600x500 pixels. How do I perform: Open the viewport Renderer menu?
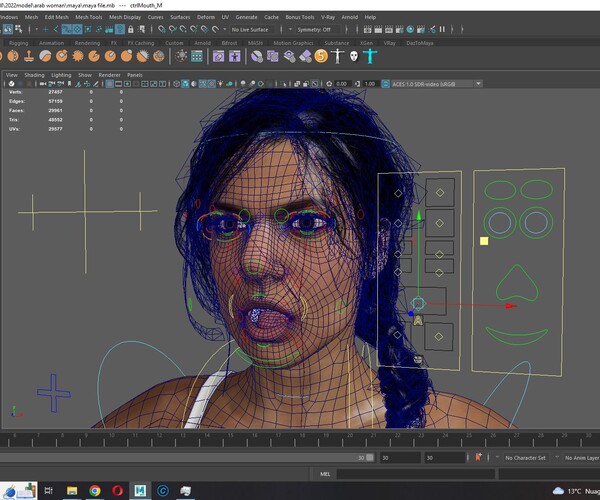coord(109,75)
